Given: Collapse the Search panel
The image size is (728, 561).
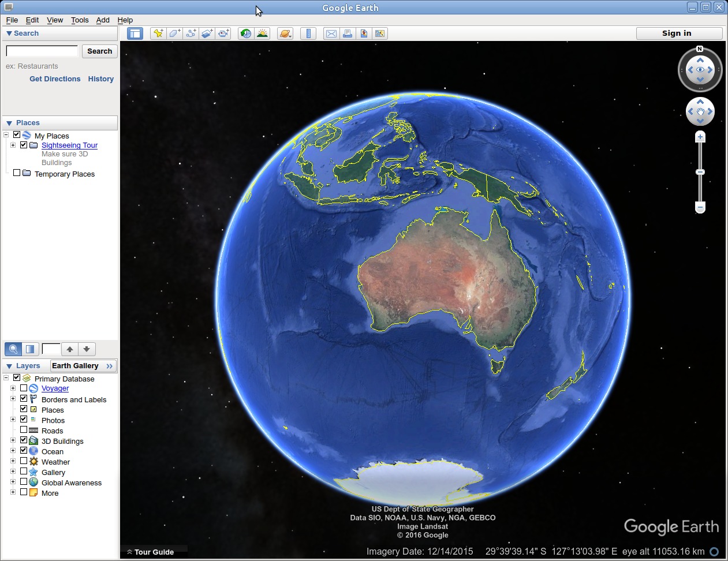Looking at the screenshot, I should 9,33.
